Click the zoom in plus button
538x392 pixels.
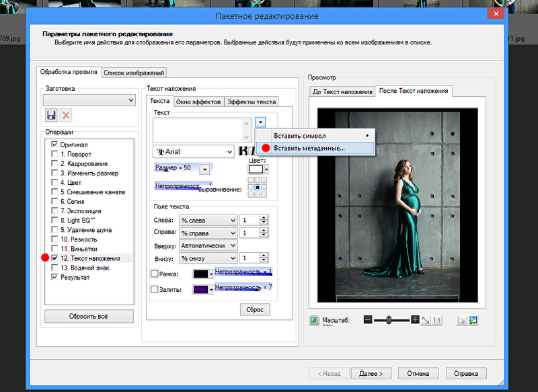point(415,320)
